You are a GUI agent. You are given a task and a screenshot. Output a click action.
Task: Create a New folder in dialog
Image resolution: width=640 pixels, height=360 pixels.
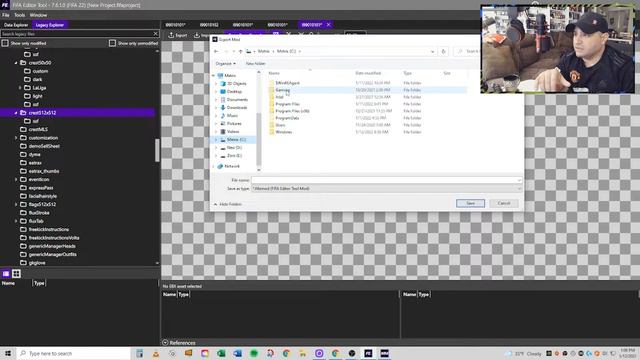[x=256, y=64]
